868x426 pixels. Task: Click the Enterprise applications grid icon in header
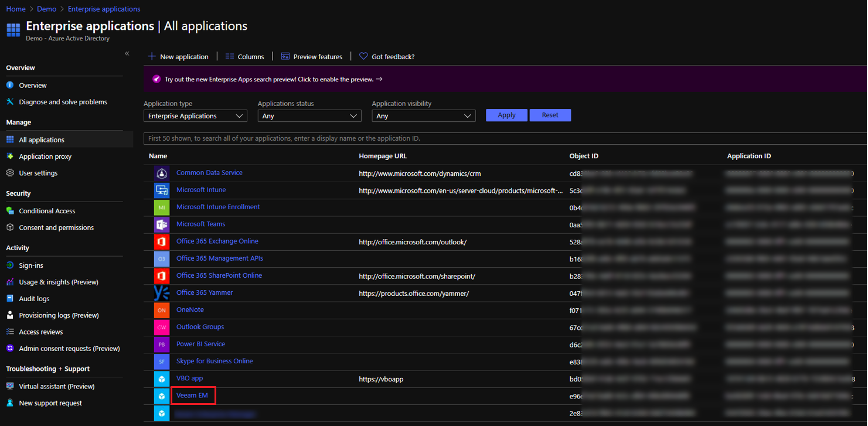(13, 30)
